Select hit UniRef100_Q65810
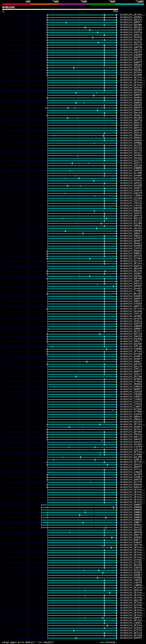 coord(131,525)
